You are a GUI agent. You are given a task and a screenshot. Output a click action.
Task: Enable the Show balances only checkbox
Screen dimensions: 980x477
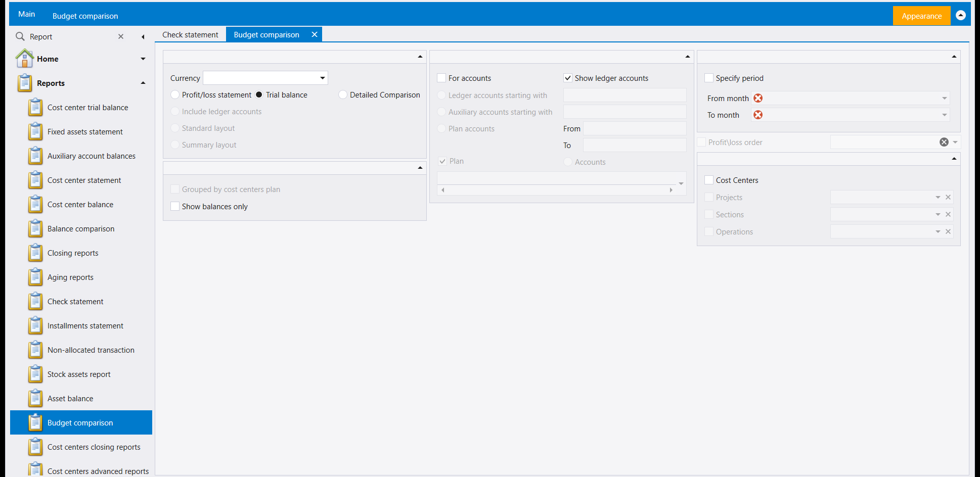(x=175, y=206)
